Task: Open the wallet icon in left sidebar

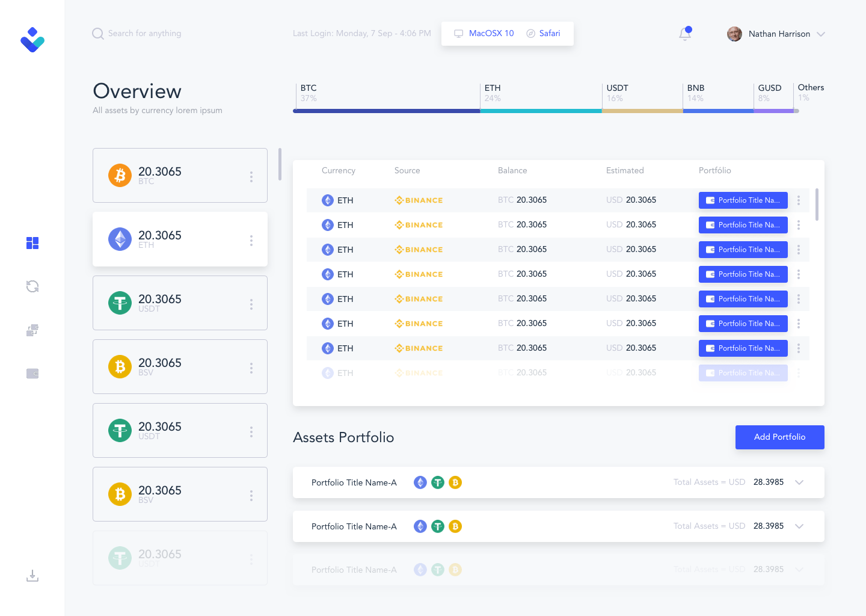Action: click(32, 374)
